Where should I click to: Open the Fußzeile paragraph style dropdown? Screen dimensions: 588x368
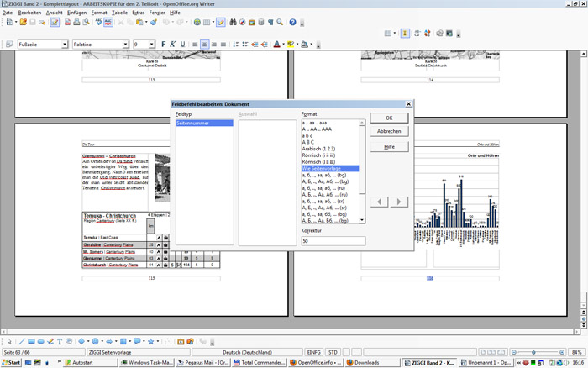(x=64, y=44)
